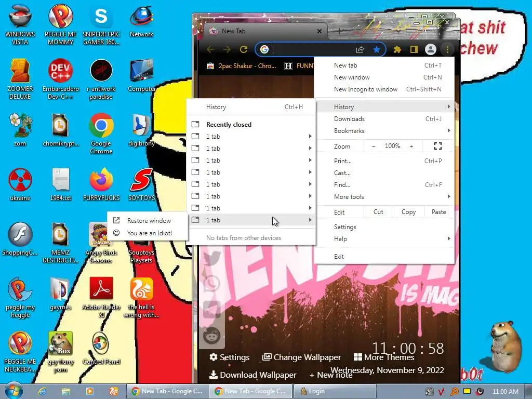Click the Twitter shortcut in page sidebar
Viewport: 532px width, 399px height.
tap(212, 258)
